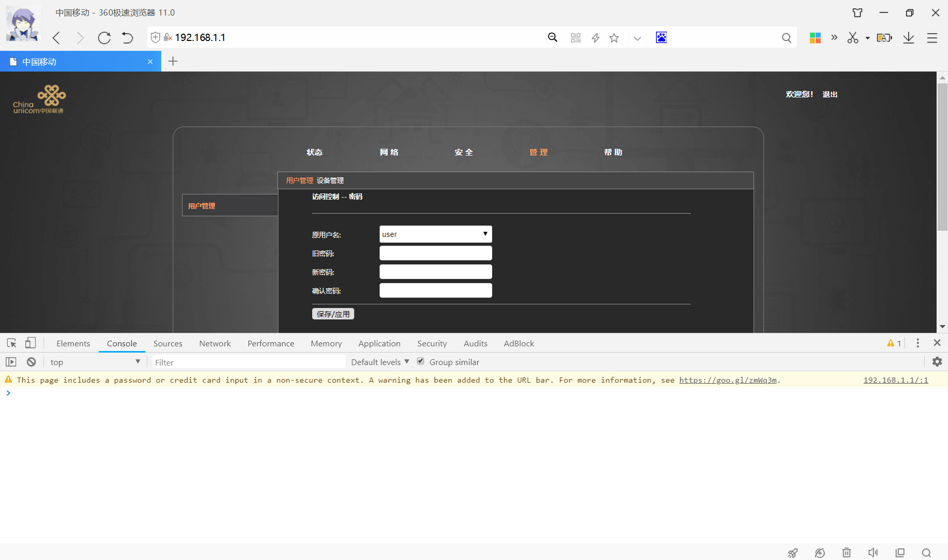Open the 安全 navigation menu
The width and height of the screenshot is (948, 560).
pos(464,152)
